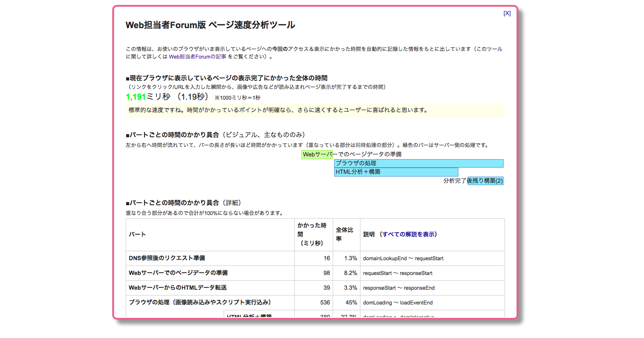Select the DNS参照後のリクエスト準備 row label
The width and height of the screenshot is (644, 338).
pos(167,258)
